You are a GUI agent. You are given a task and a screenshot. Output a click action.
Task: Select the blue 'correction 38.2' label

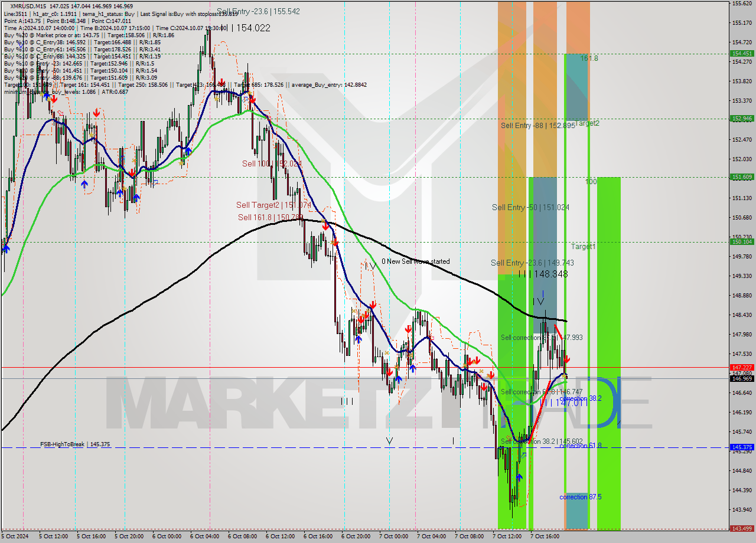pyautogui.click(x=580, y=398)
